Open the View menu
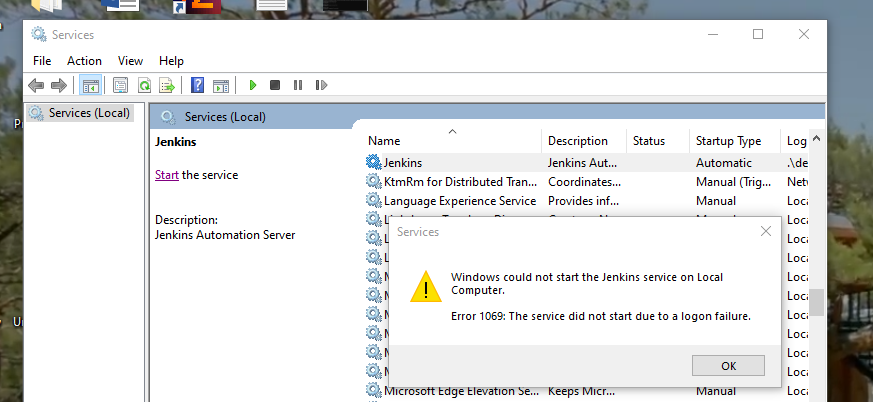This screenshot has width=873, height=402. click(x=130, y=61)
